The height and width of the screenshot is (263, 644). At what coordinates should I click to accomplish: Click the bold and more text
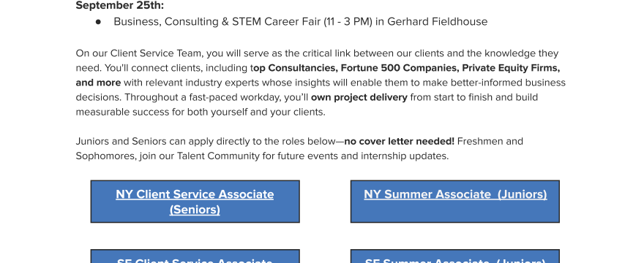click(98, 83)
